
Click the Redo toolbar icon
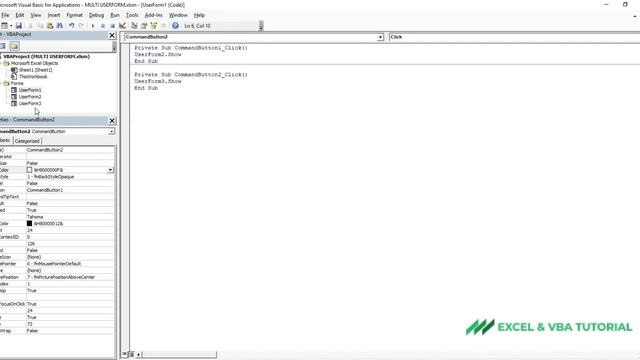81,26
